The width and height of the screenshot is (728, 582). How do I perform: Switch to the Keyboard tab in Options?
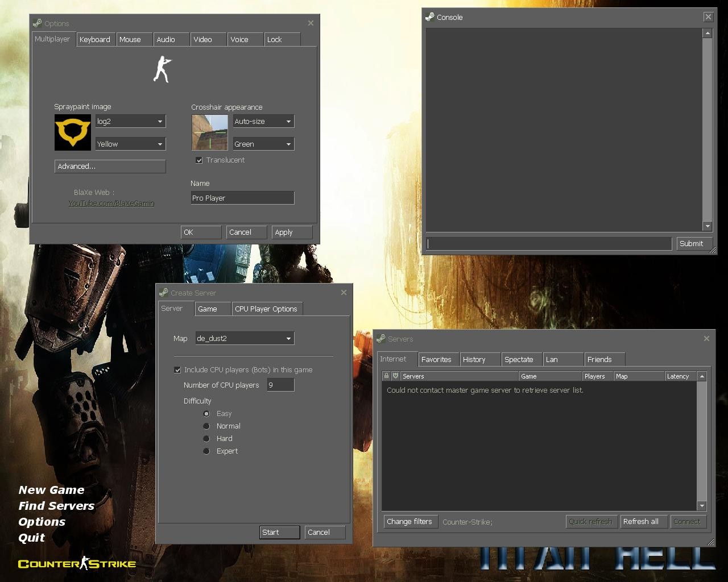pos(96,39)
